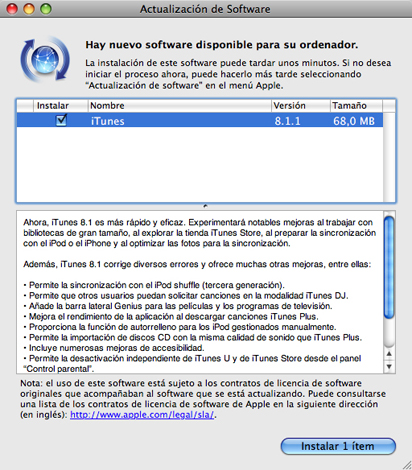This screenshot has width=412, height=470.
Task: Open the apple.com/legal/sla link
Action: pyautogui.click(x=142, y=415)
